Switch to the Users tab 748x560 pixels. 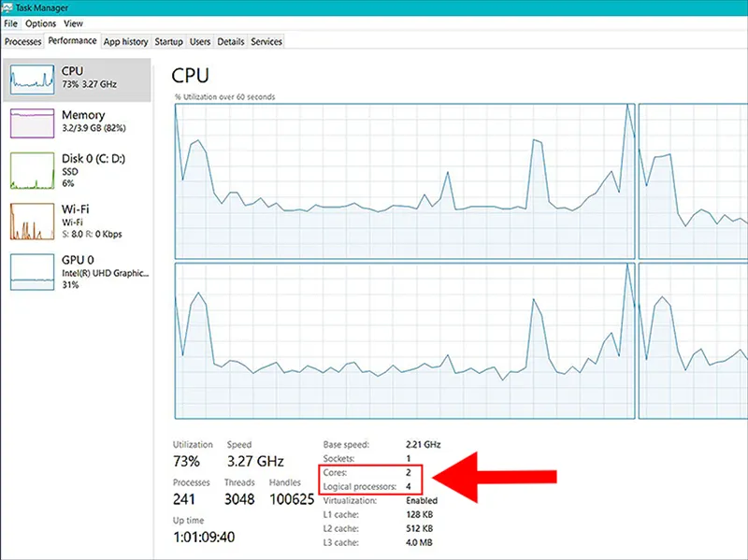click(200, 41)
